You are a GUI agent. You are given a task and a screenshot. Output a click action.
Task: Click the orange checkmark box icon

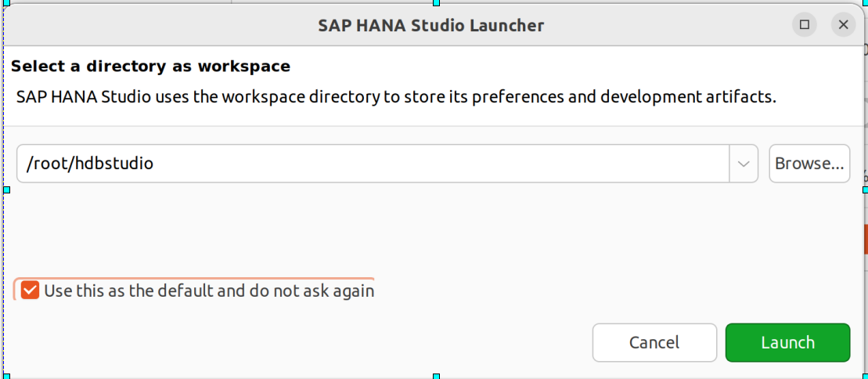point(30,290)
